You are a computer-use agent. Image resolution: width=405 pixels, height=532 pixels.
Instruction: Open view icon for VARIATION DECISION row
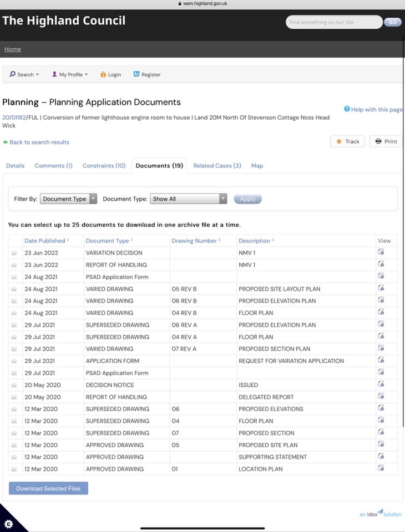pyautogui.click(x=381, y=252)
